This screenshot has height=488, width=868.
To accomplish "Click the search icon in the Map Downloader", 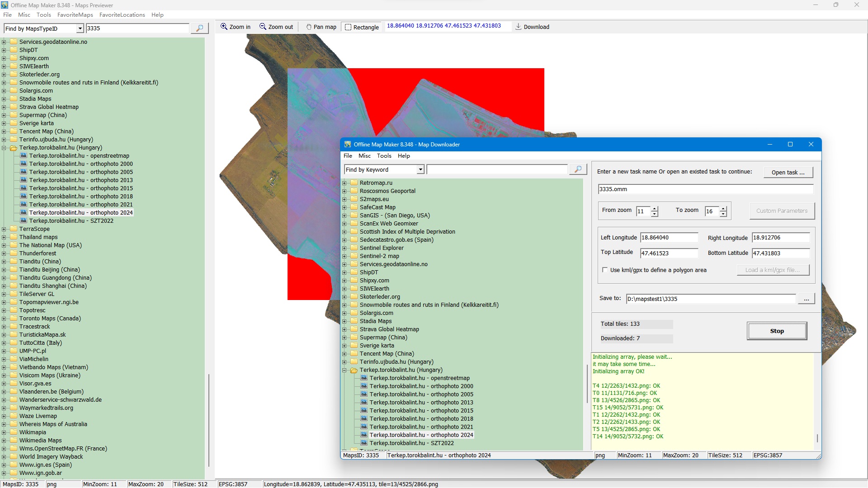I will click(578, 169).
